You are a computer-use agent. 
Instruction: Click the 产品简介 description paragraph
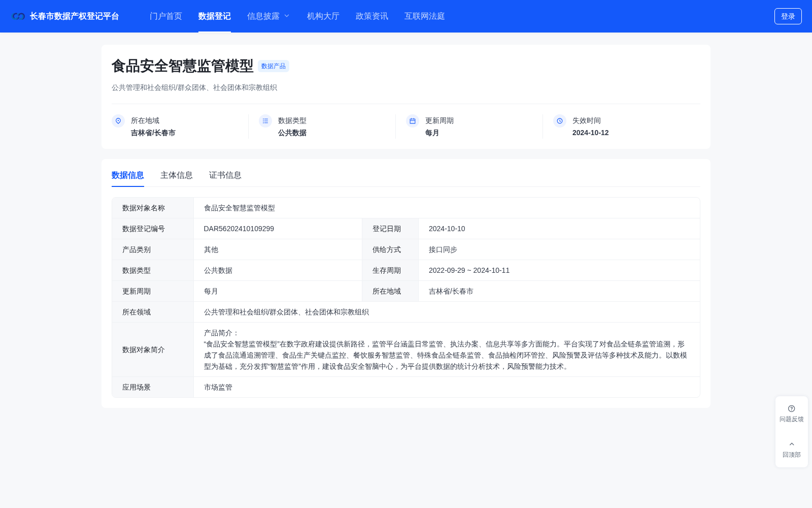446,350
